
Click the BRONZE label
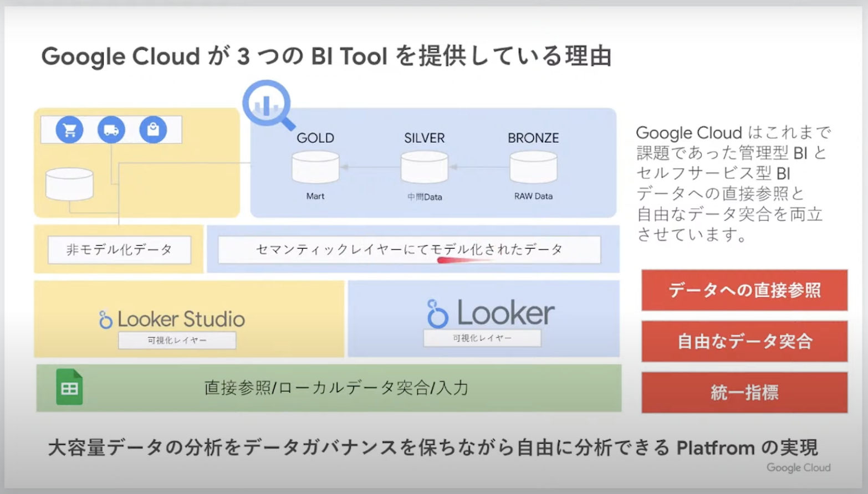pyautogui.click(x=533, y=138)
